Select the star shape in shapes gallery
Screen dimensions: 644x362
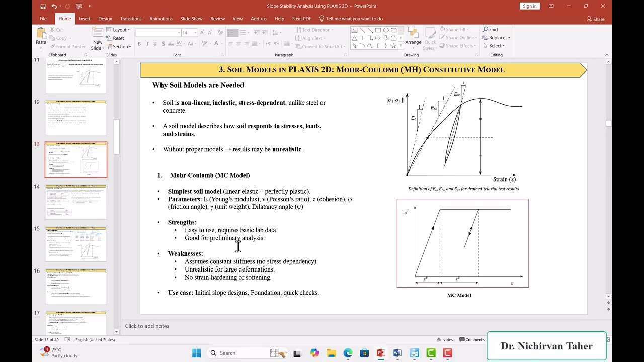pyautogui.click(x=394, y=46)
